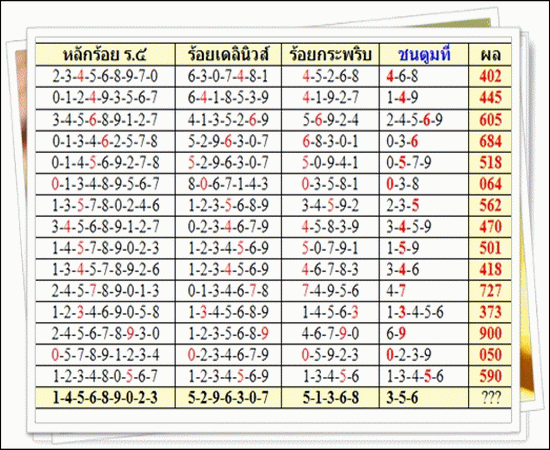Select the ร้อยเดลินิวส์ column header
This screenshot has width=550, height=450.
tap(228, 54)
